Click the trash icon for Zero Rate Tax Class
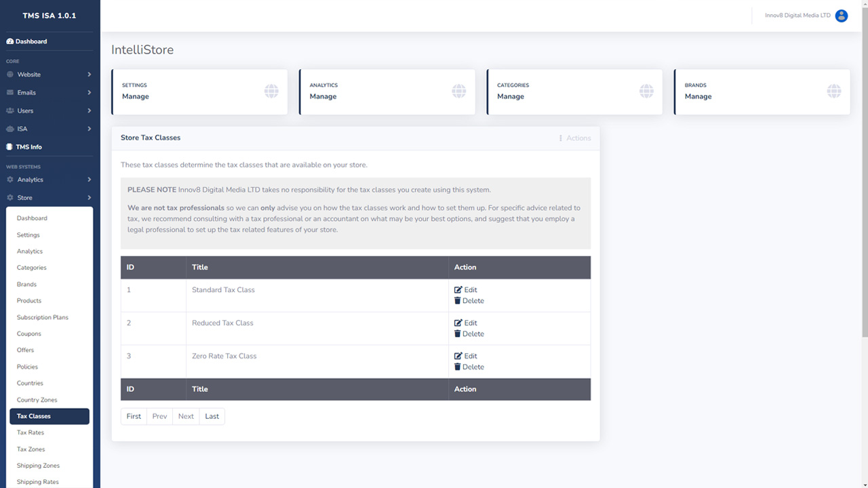The image size is (868, 488). point(458,367)
